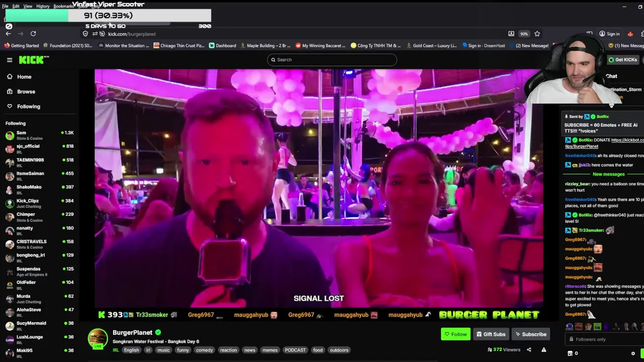Reload the page with the refresh icon

tap(33, 34)
